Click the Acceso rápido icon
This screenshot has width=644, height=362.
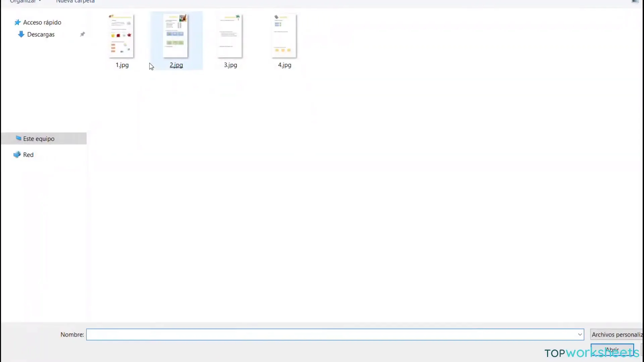(x=18, y=22)
